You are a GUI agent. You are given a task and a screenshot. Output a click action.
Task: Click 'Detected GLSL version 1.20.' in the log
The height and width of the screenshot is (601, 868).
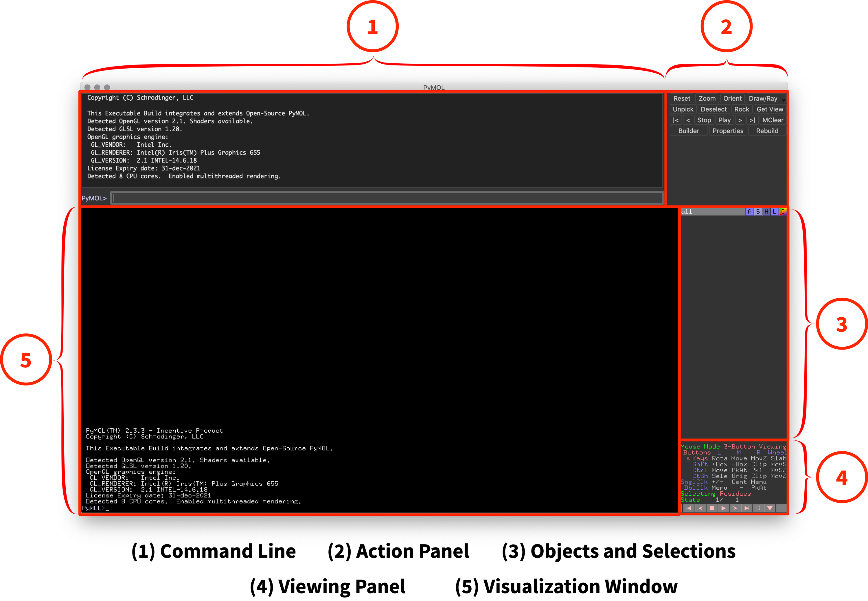point(135,129)
